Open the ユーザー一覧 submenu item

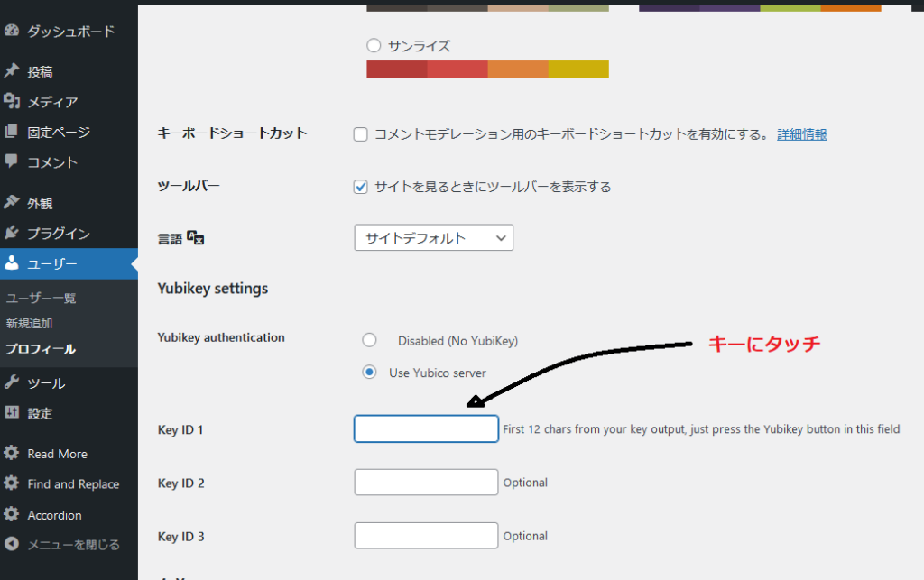click(42, 298)
